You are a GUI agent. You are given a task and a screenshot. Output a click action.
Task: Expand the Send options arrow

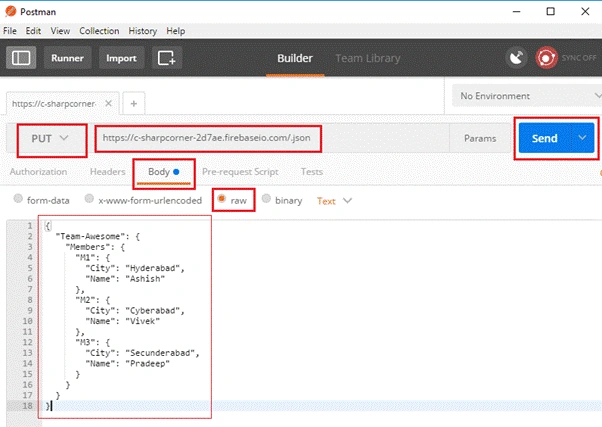(582, 137)
